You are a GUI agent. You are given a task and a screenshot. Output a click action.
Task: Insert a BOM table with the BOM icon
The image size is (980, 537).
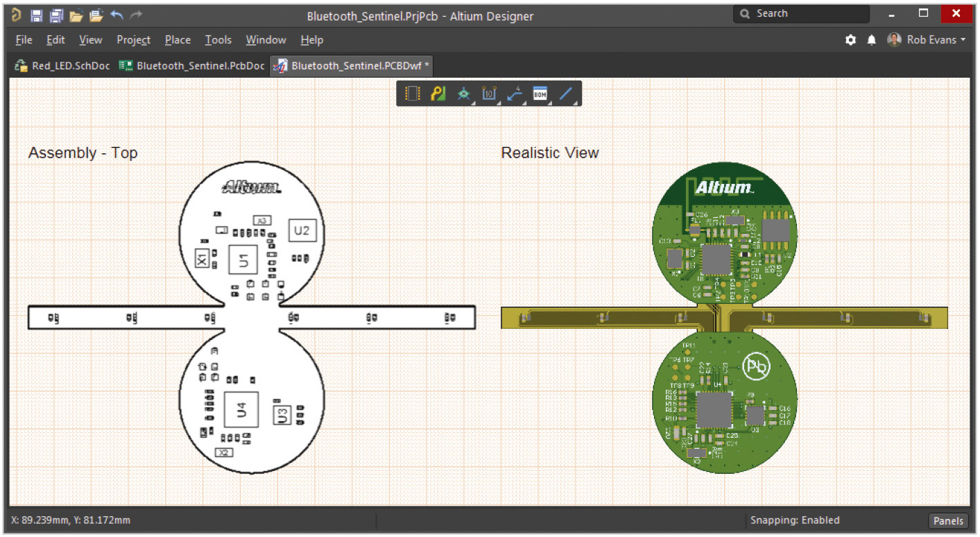540,94
